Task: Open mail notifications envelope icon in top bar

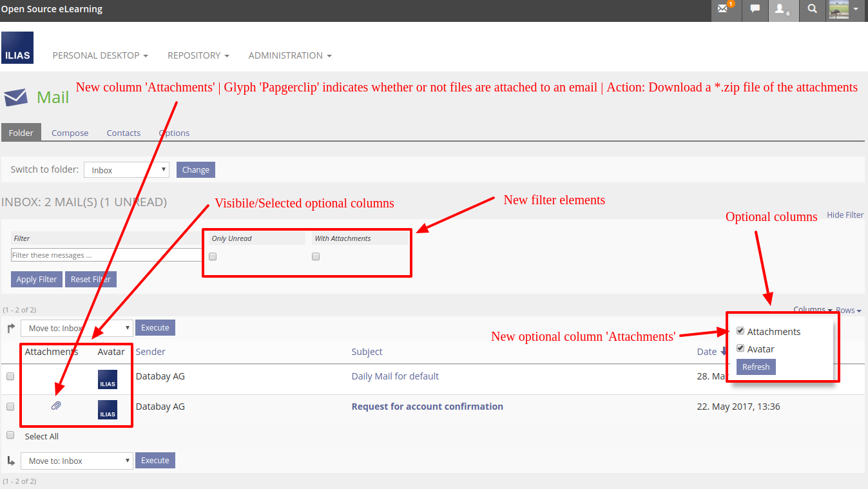Action: (x=726, y=10)
